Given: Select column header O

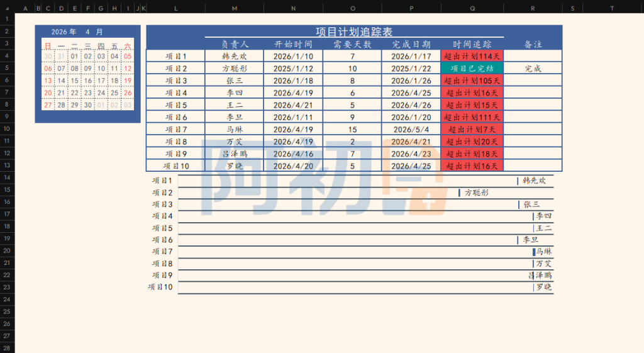Looking at the screenshot, I should [x=352, y=8].
